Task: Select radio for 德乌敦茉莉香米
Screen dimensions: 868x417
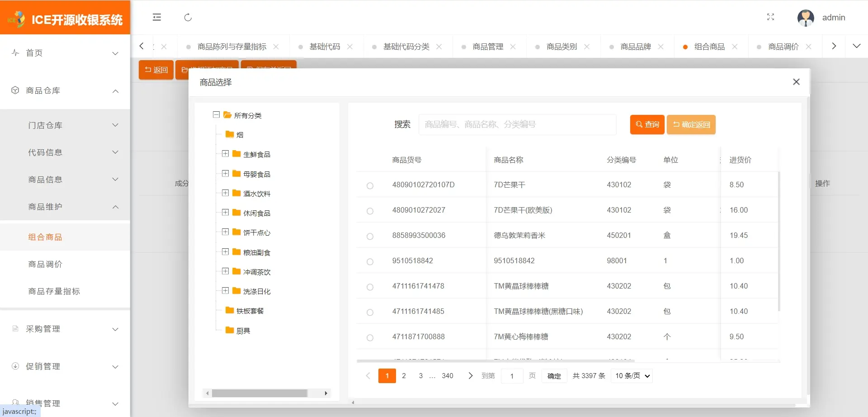Action: (370, 236)
